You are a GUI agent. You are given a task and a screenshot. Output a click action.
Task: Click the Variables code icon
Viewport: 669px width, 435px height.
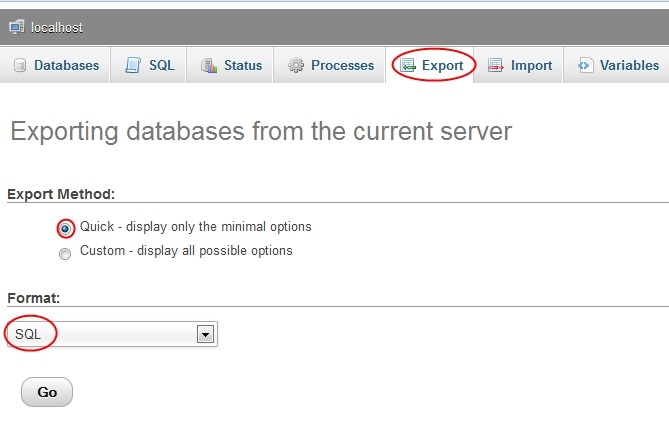click(585, 65)
